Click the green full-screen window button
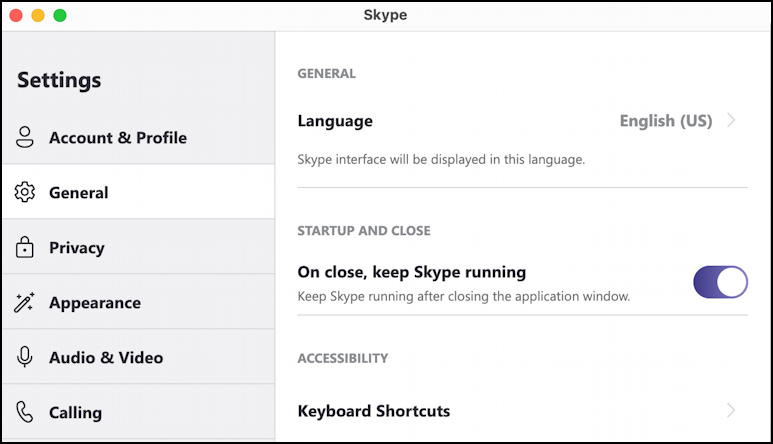This screenshot has width=773, height=444. point(60,16)
